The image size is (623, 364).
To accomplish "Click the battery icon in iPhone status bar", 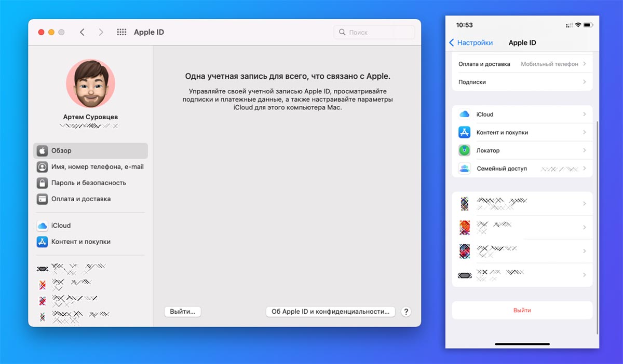I will pyautogui.click(x=588, y=25).
